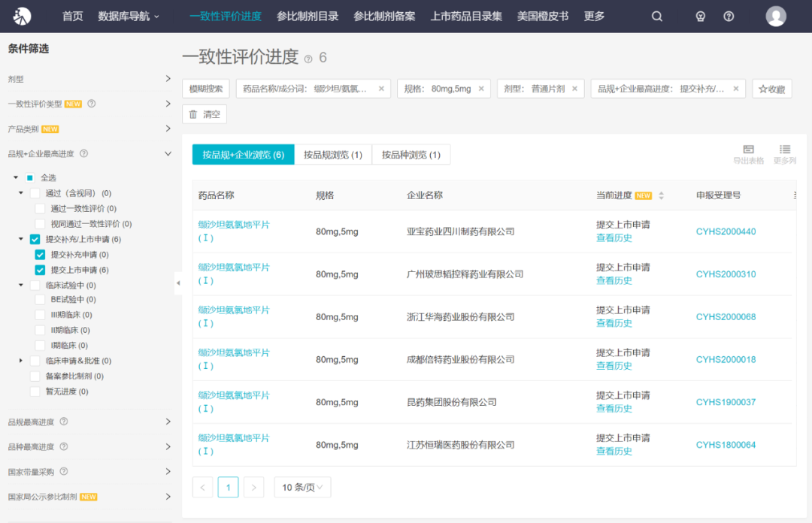
Task: Open the search magnifier icon
Action: 656,17
